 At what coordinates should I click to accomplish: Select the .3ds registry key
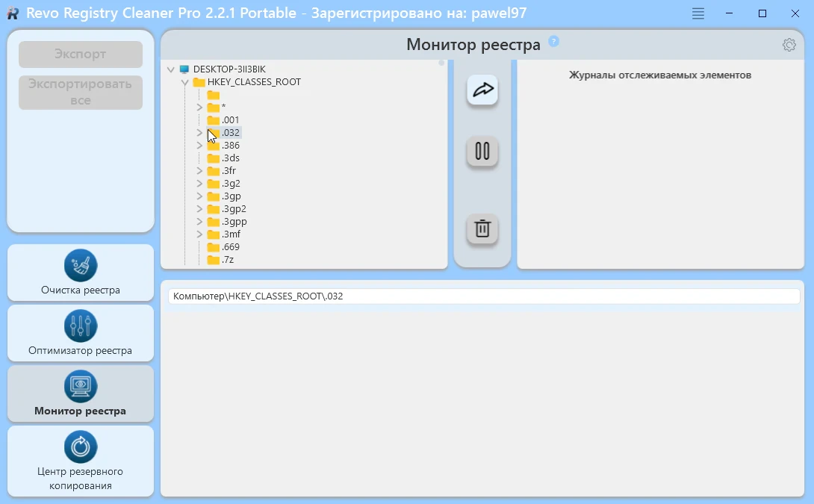(231, 158)
